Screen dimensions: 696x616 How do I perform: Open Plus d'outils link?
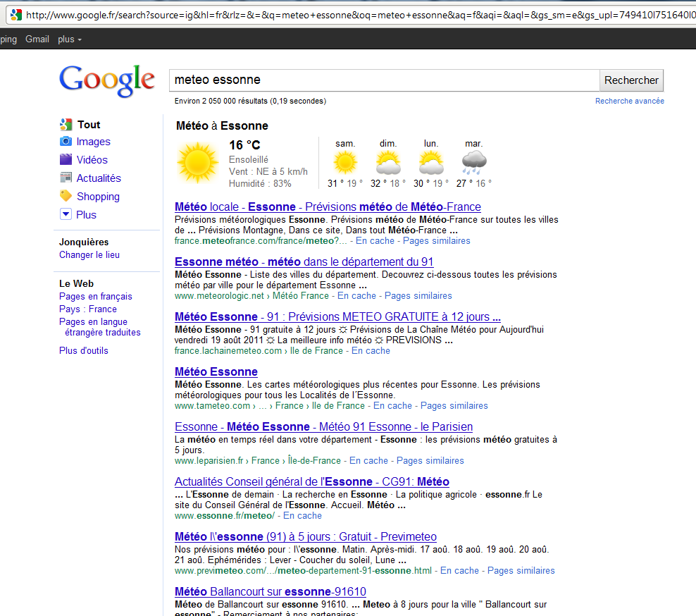click(x=83, y=350)
